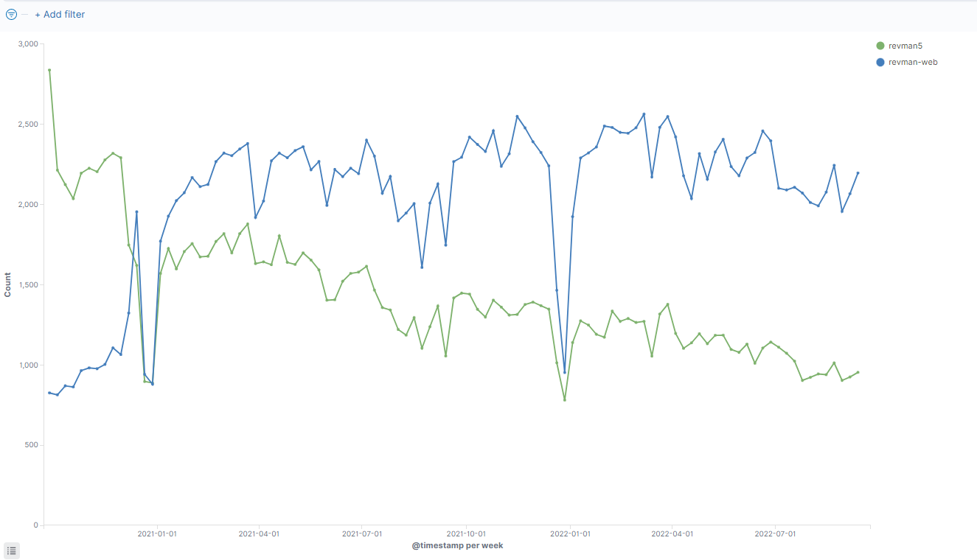
Task: Click the last green revman5 data point
Action: [858, 372]
